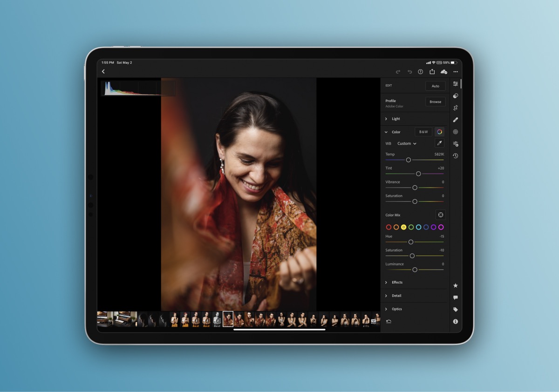
Task: Click the reset curved arrow below Optics
Action: point(389,321)
